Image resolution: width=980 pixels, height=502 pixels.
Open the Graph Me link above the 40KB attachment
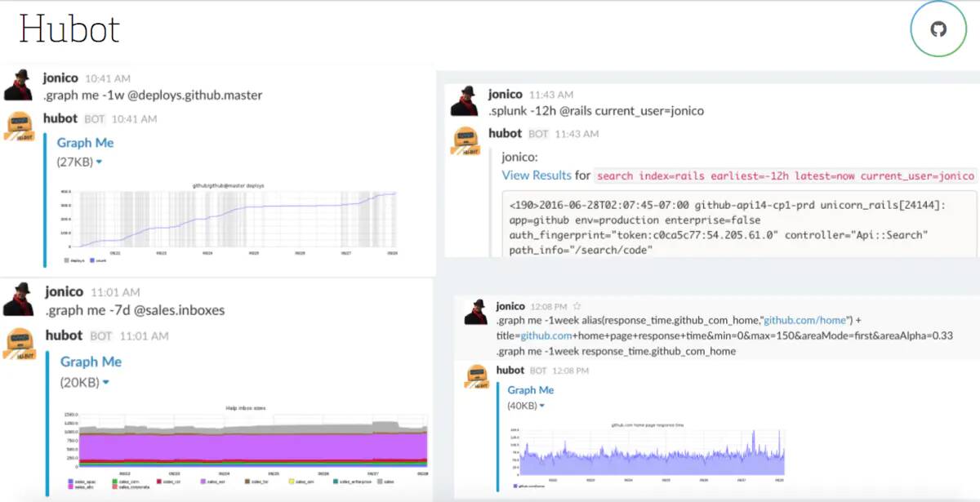(x=531, y=390)
